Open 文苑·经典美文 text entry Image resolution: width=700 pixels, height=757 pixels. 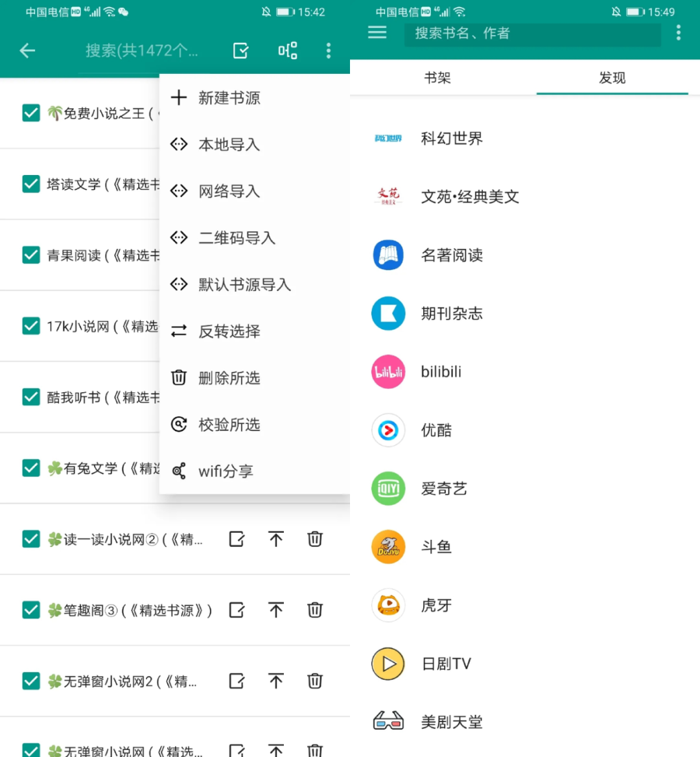point(470,196)
